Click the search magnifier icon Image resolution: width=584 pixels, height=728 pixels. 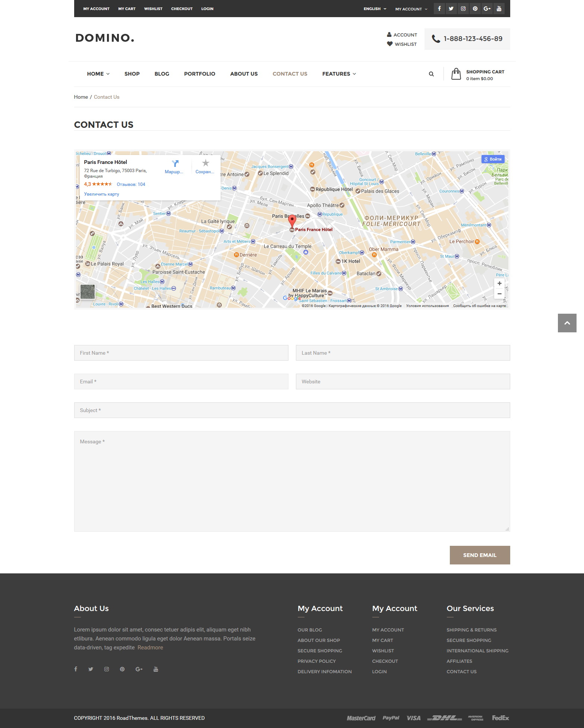click(x=431, y=74)
